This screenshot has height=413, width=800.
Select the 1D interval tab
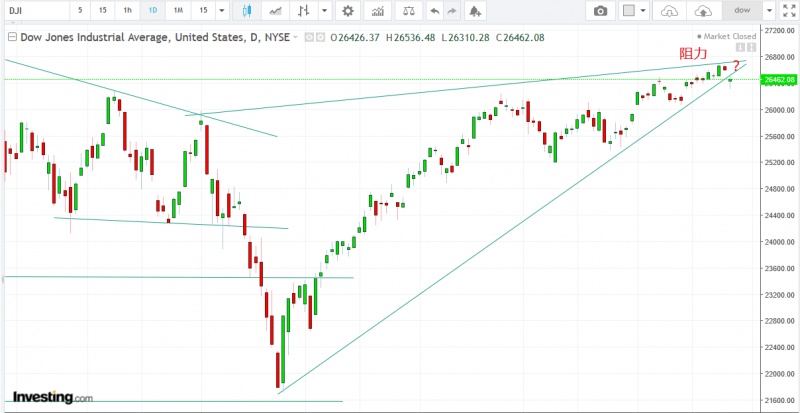152,11
